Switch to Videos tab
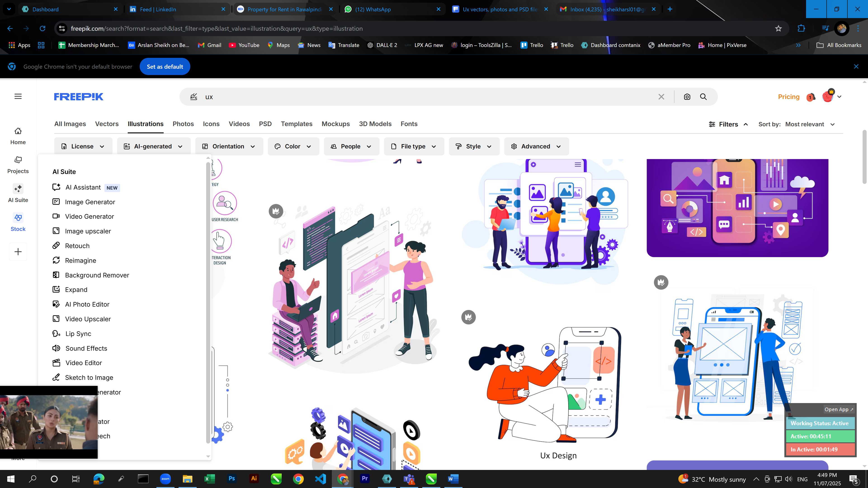This screenshot has width=868, height=488. (239, 124)
